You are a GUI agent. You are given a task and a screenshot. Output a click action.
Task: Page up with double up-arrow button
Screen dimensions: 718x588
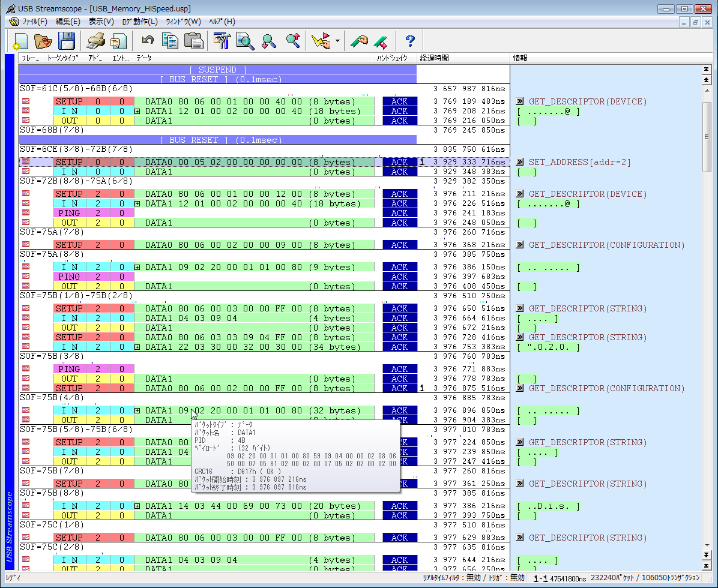pyautogui.click(x=707, y=80)
